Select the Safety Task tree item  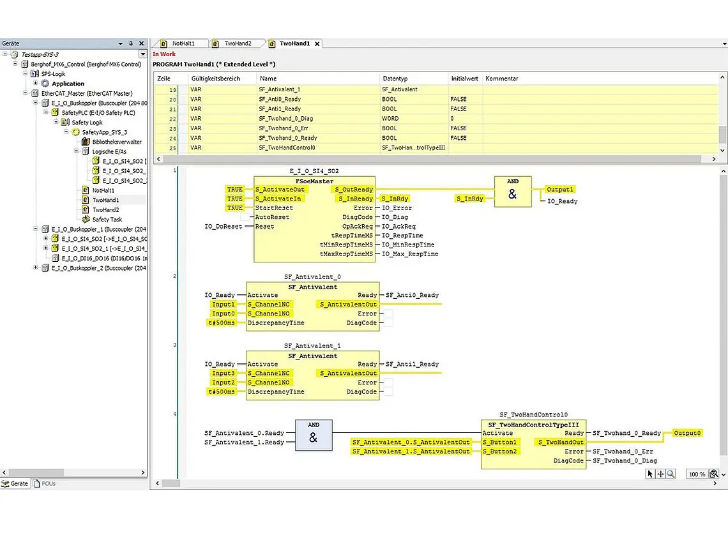[x=107, y=219]
